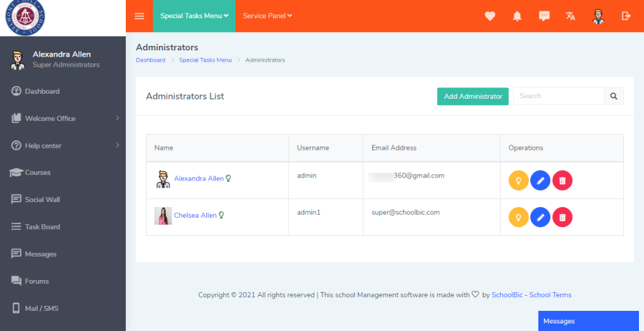
Task: Open language translate icon
Action: tap(570, 16)
